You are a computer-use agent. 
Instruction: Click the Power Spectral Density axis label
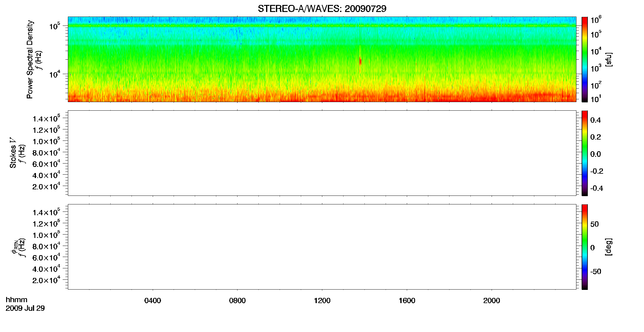click(x=30, y=59)
